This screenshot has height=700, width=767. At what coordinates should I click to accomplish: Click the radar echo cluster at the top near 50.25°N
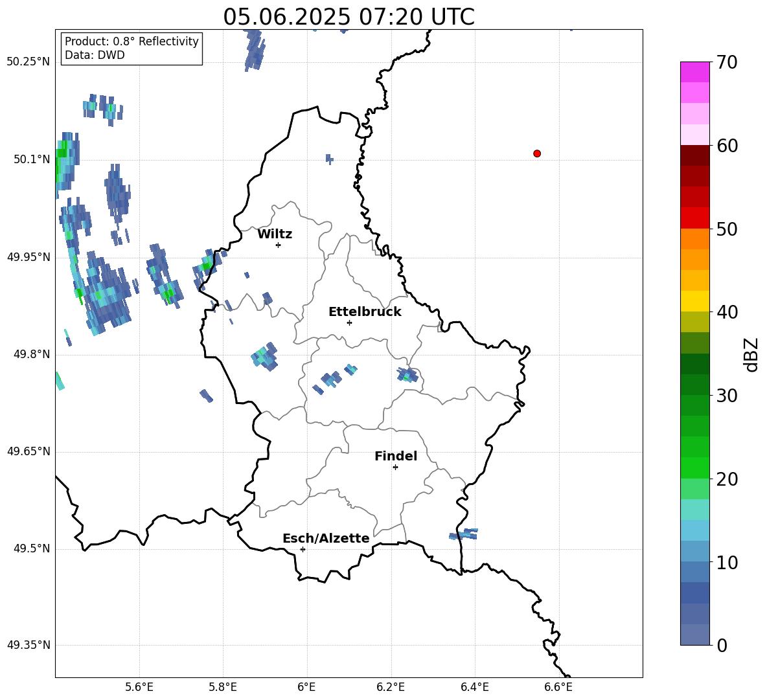tap(255, 50)
